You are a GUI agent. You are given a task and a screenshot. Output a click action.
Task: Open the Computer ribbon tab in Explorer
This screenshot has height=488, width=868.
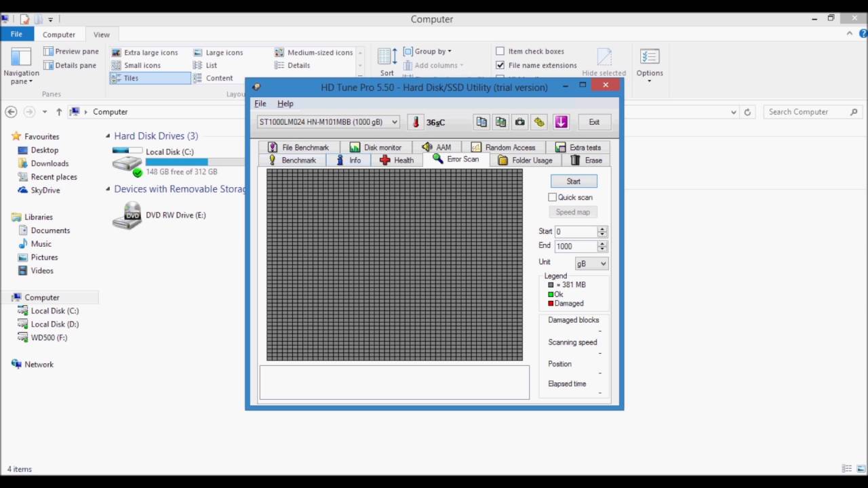(x=59, y=35)
